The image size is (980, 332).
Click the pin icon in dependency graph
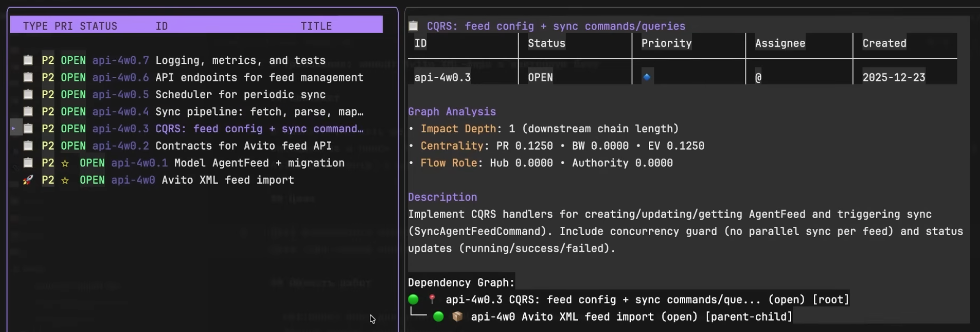pos(432,299)
